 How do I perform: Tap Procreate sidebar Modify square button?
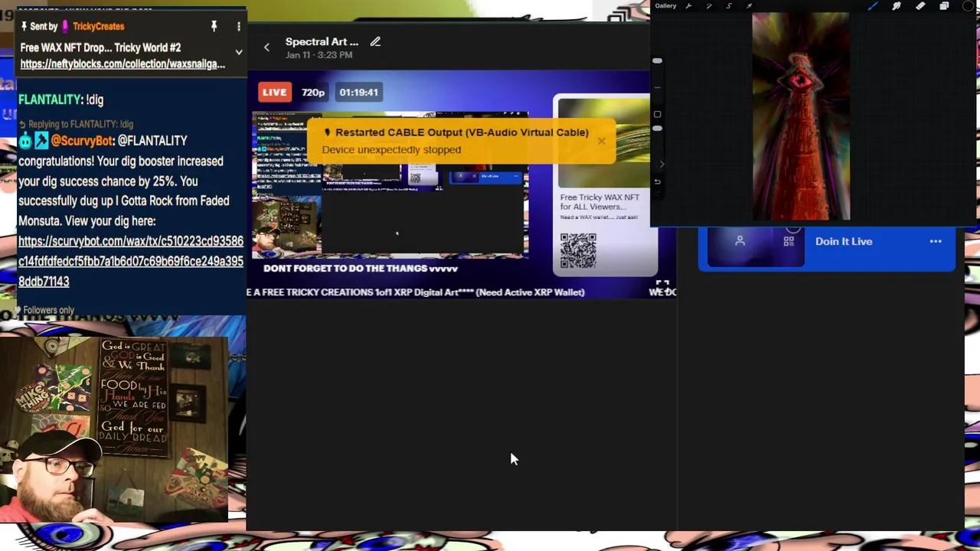point(657,114)
